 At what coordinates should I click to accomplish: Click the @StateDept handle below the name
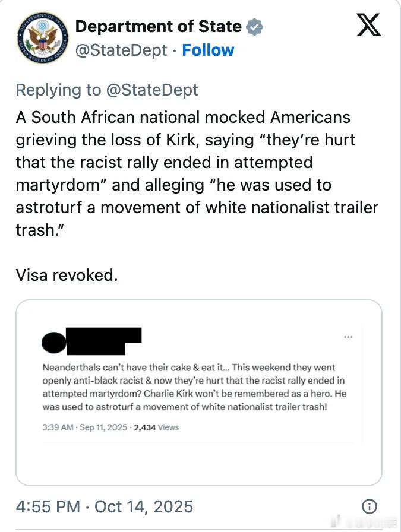[121, 50]
